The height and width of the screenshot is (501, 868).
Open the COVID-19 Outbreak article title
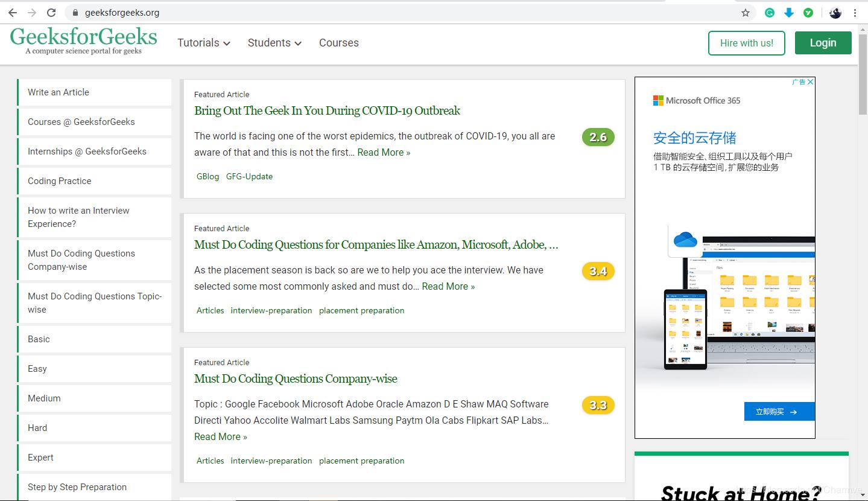[x=327, y=110]
